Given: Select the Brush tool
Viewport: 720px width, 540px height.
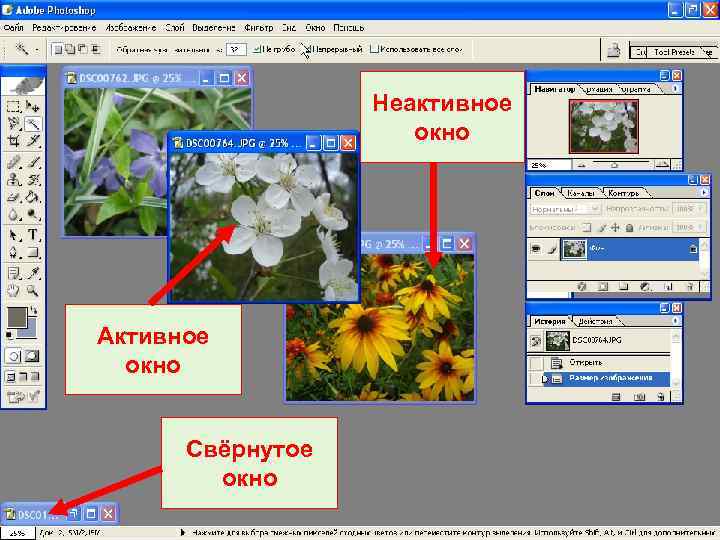Looking at the screenshot, I should [x=33, y=162].
